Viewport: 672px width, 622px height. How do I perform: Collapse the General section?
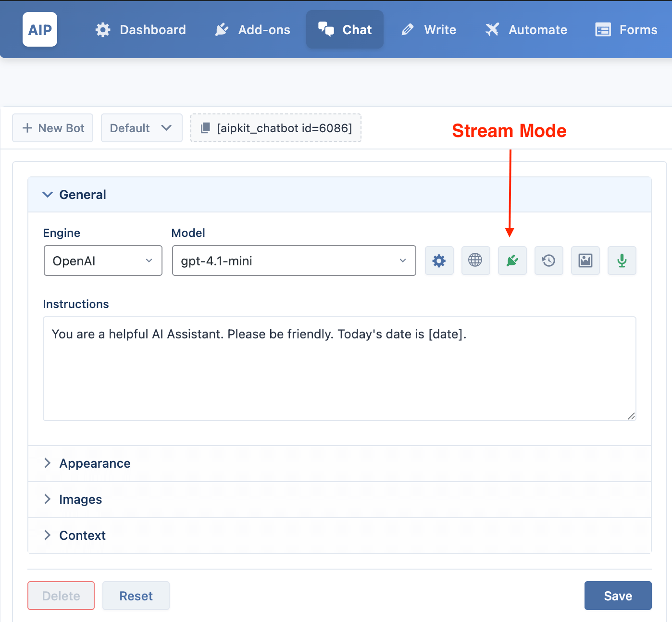point(339,195)
